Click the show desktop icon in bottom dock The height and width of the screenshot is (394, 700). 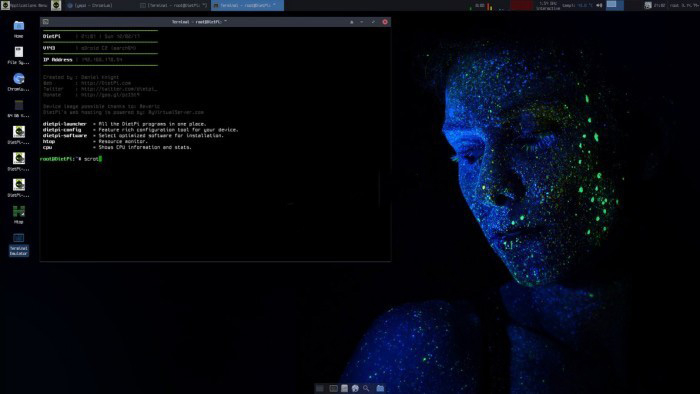320,388
